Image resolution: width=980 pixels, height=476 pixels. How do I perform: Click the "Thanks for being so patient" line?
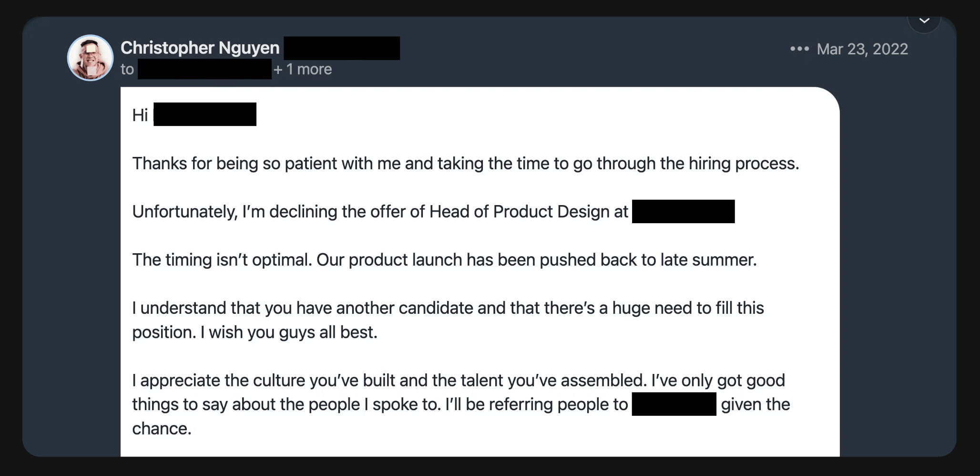[x=465, y=164]
